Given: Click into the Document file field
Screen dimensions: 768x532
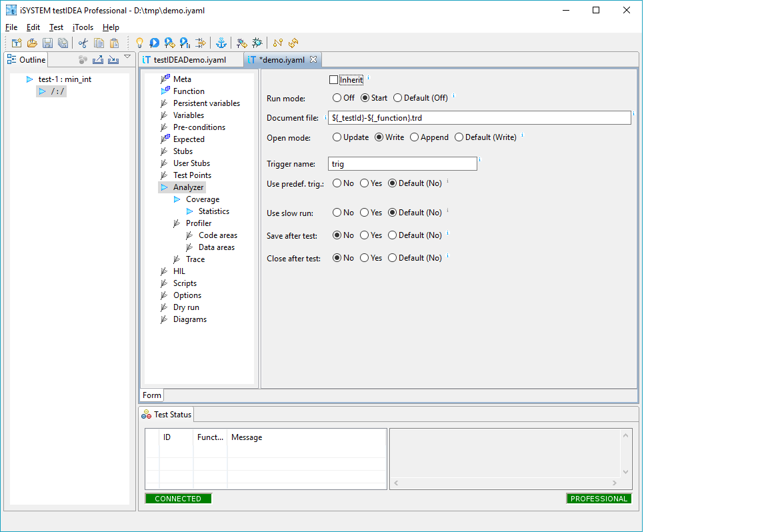Looking at the screenshot, I should (x=479, y=117).
